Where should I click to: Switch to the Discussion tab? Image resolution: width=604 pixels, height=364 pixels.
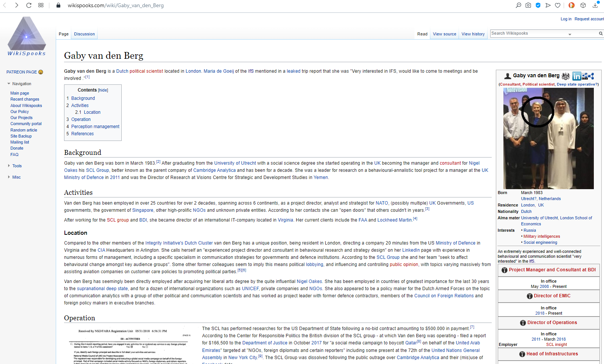84,34
